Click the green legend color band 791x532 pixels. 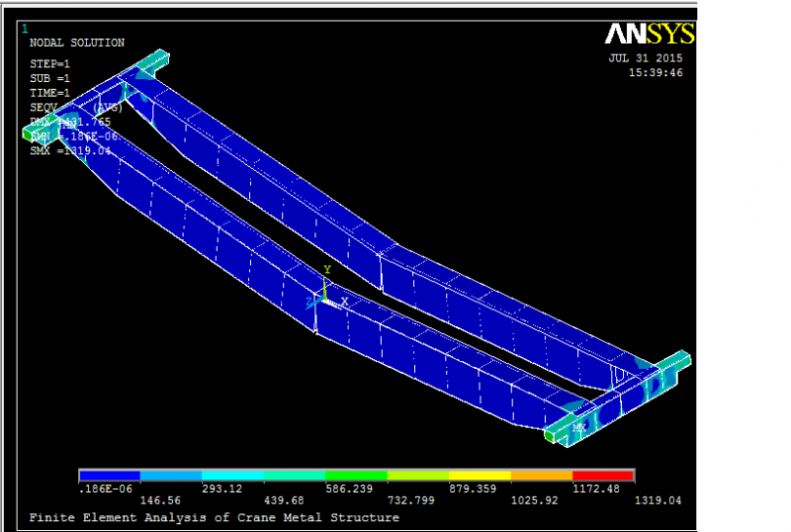coord(356,476)
